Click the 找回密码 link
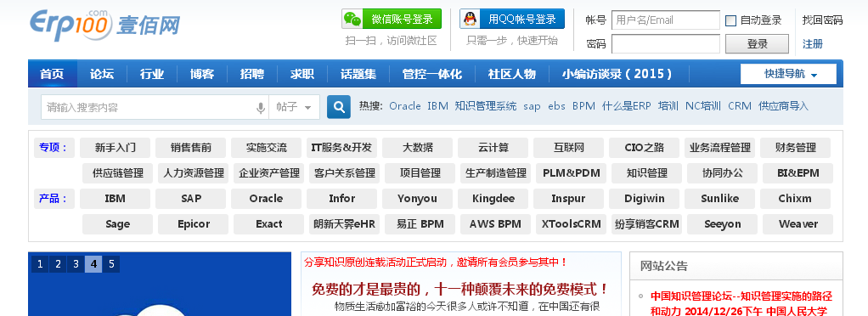 coord(823,20)
